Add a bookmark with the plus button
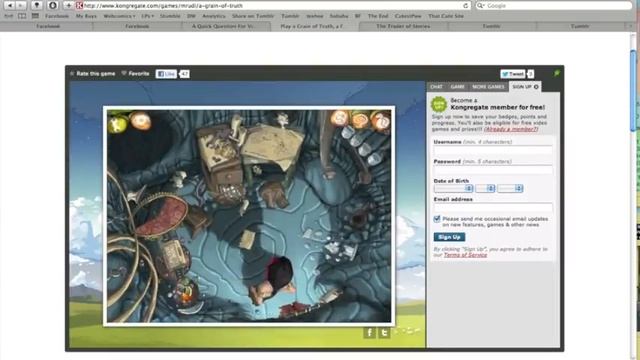Viewport: 640px width, 360px height. (x=69, y=5)
